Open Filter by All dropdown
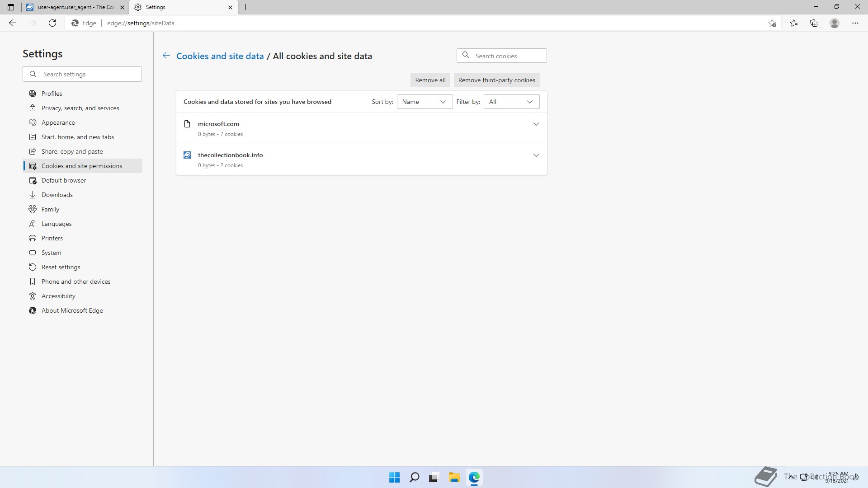Image resolution: width=868 pixels, height=488 pixels. point(511,102)
